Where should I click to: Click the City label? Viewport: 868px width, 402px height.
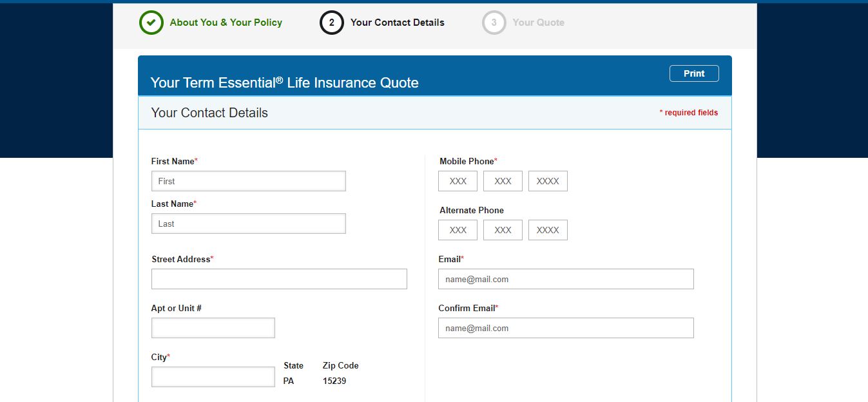pos(160,357)
